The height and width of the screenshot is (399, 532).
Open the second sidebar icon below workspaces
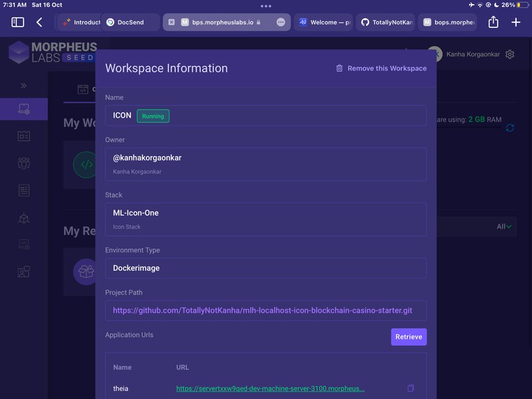tap(24, 136)
